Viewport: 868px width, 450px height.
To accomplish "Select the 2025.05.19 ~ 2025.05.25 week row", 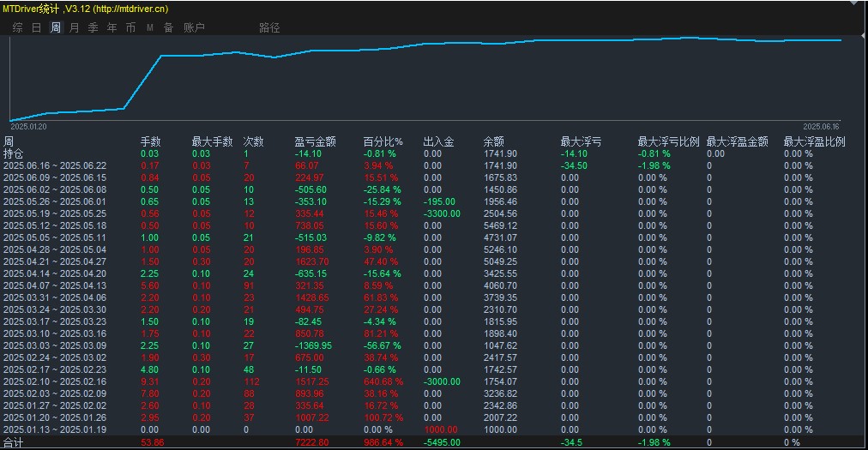I will tap(434, 213).
